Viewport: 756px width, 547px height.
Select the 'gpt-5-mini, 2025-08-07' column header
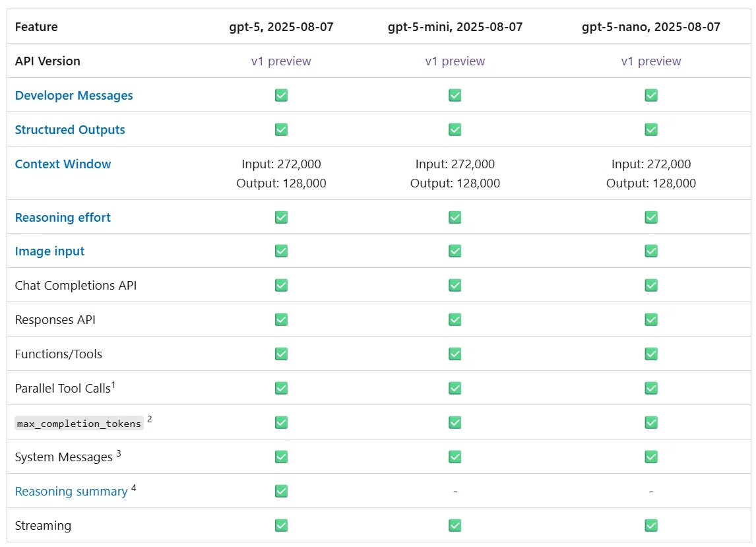(455, 27)
